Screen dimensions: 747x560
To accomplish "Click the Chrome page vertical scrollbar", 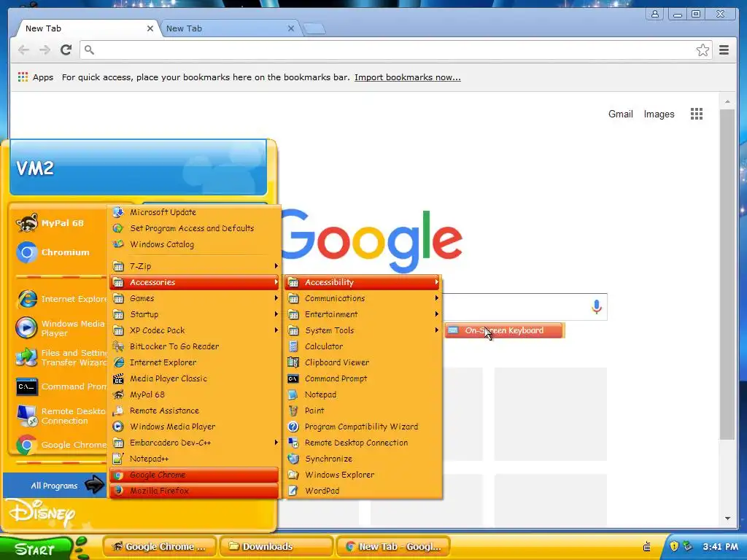I will pyautogui.click(x=727, y=274).
